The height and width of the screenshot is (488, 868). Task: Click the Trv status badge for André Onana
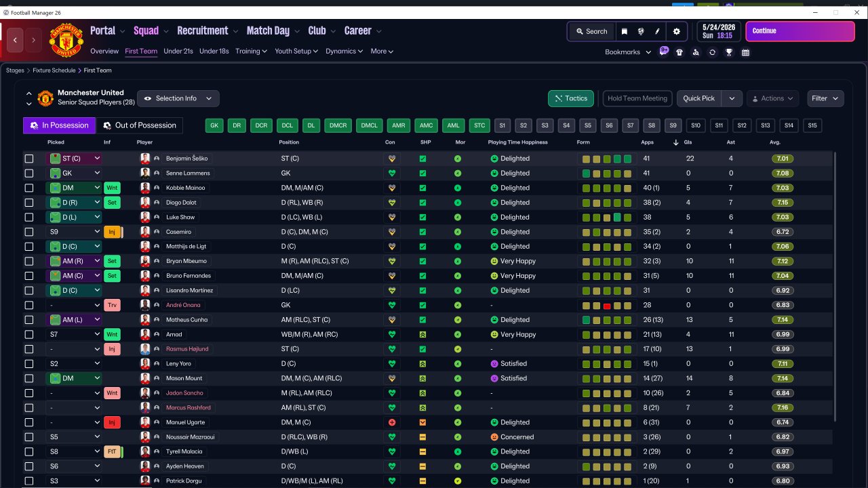[112, 305]
